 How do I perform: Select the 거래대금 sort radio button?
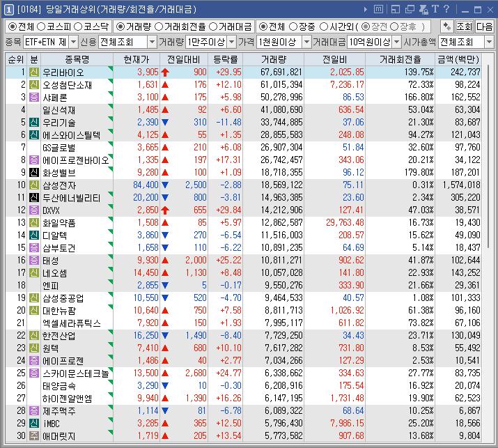tap(213, 27)
